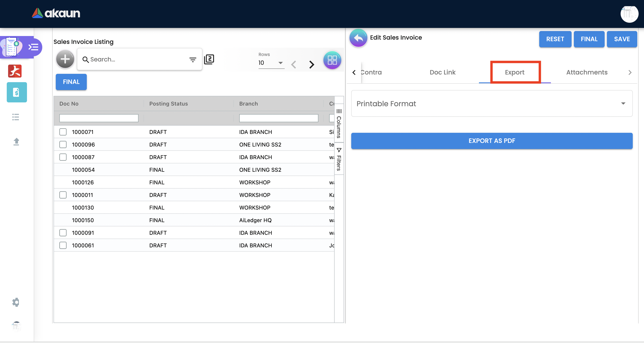
Task: Open the settings gear in left sidebar
Action: pyautogui.click(x=16, y=302)
